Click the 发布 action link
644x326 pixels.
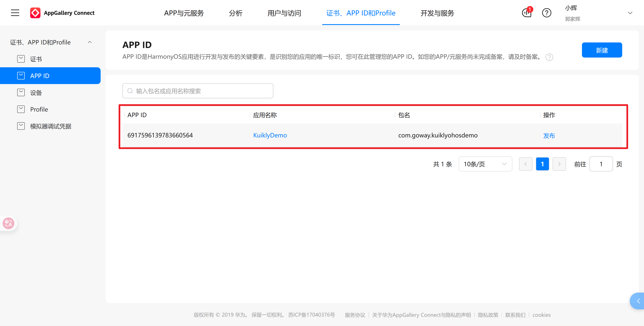(x=549, y=136)
